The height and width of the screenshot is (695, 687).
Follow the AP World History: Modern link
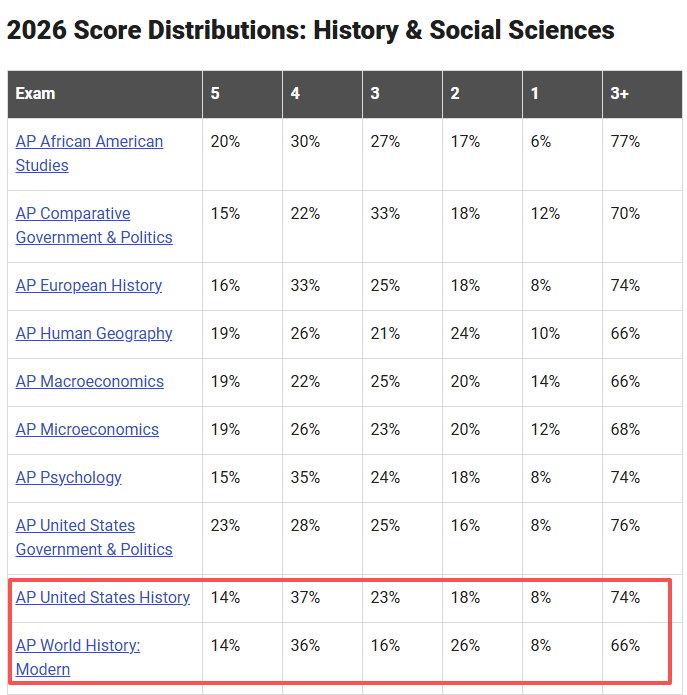(78, 657)
